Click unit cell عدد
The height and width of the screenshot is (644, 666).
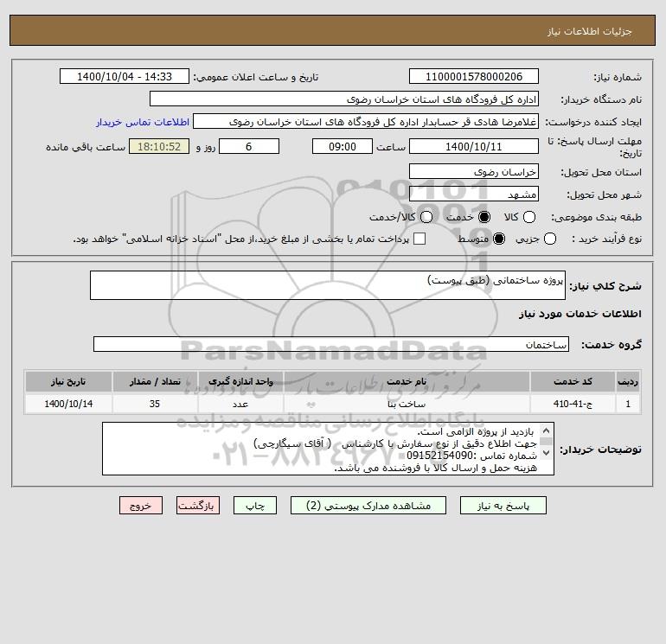(240, 404)
